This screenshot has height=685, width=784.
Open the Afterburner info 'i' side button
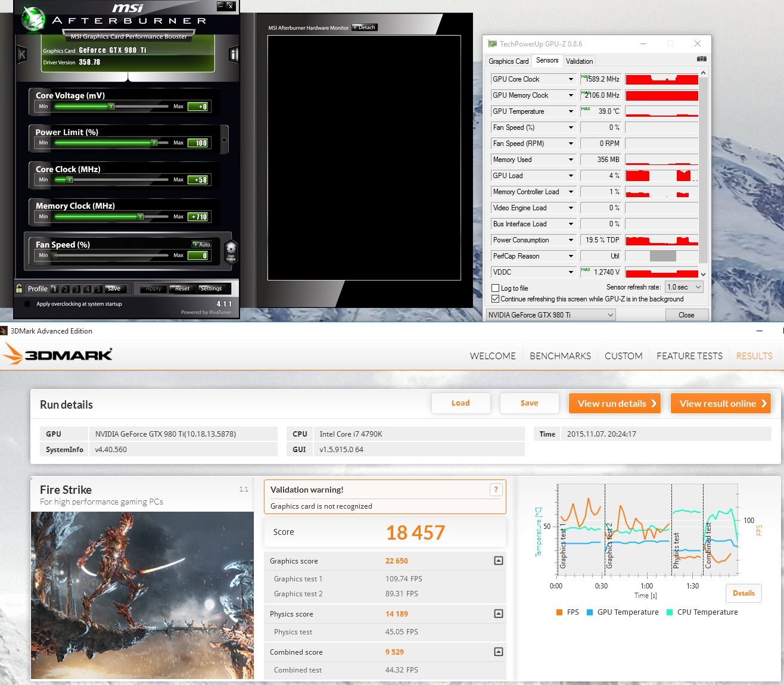click(x=234, y=55)
